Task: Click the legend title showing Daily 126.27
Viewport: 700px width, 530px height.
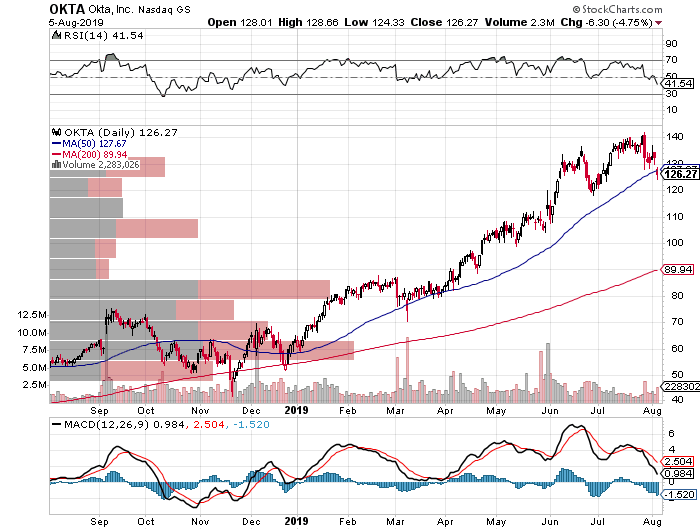Action: click(121, 133)
